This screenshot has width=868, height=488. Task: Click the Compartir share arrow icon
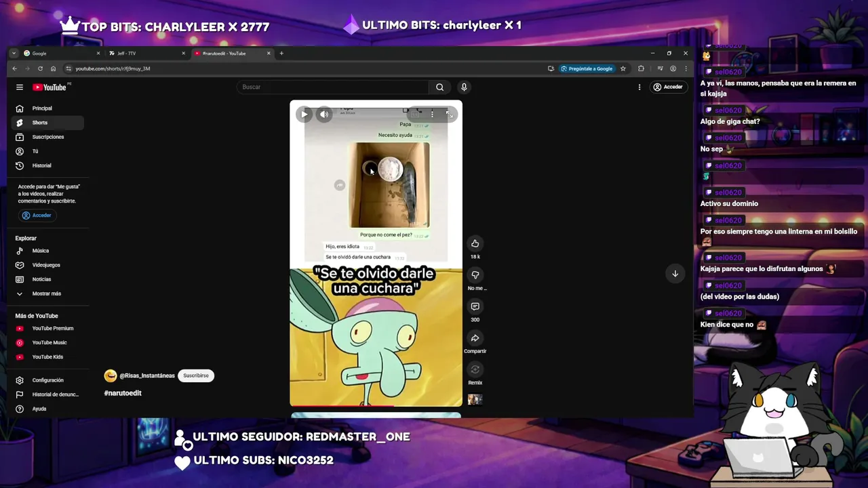click(475, 338)
